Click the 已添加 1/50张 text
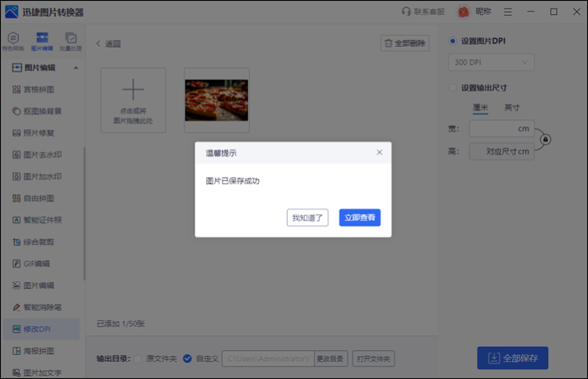This screenshot has height=379, width=588. tap(121, 323)
